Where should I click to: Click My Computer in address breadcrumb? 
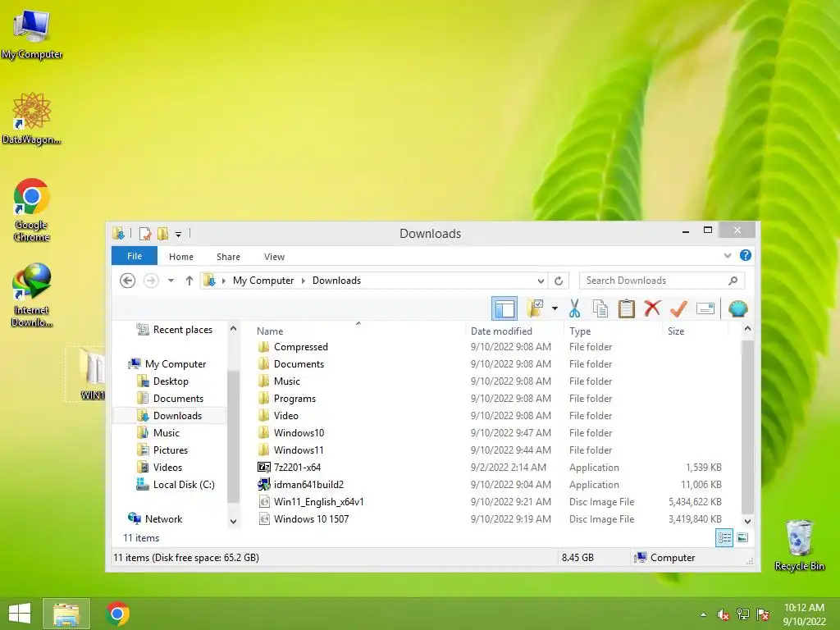(263, 281)
